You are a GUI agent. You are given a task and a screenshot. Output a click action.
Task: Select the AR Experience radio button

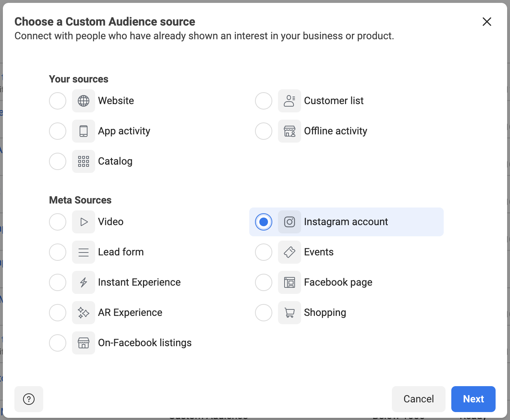click(58, 313)
